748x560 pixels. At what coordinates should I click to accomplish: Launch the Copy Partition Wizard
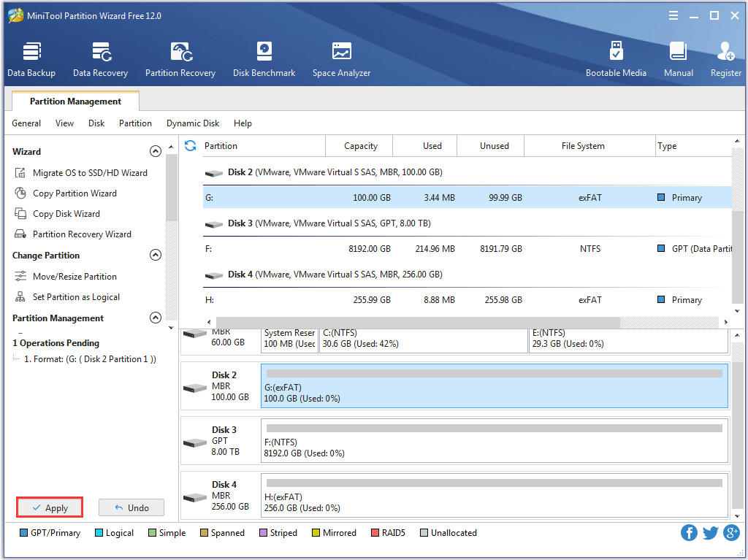pyautogui.click(x=66, y=193)
